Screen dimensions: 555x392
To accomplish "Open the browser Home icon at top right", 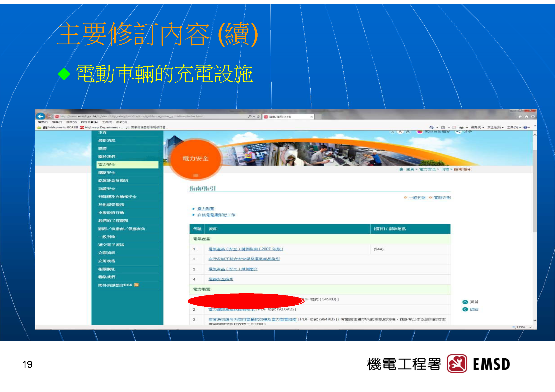I will (x=520, y=117).
